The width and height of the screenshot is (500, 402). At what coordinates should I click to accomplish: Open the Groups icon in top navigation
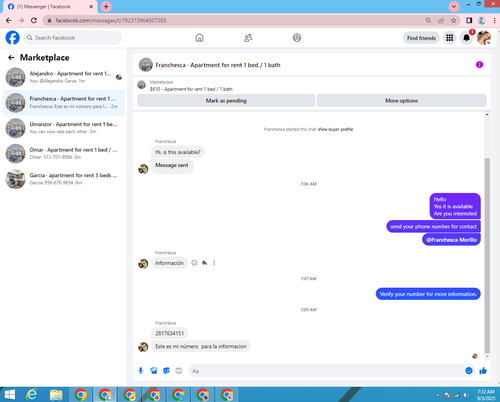pyautogui.click(x=297, y=38)
